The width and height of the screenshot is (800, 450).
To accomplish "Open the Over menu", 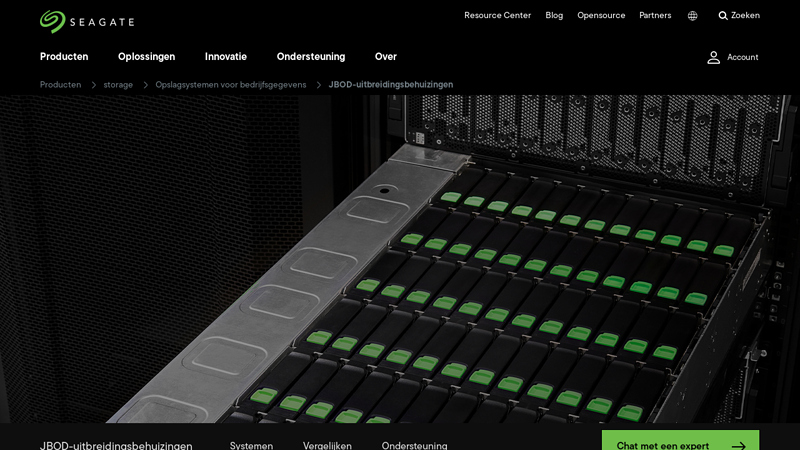I will [386, 57].
